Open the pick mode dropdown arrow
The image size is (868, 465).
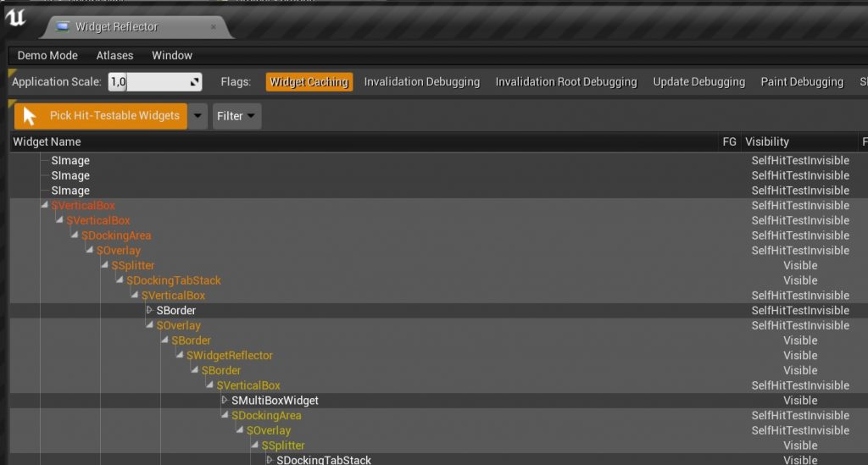[x=198, y=116]
